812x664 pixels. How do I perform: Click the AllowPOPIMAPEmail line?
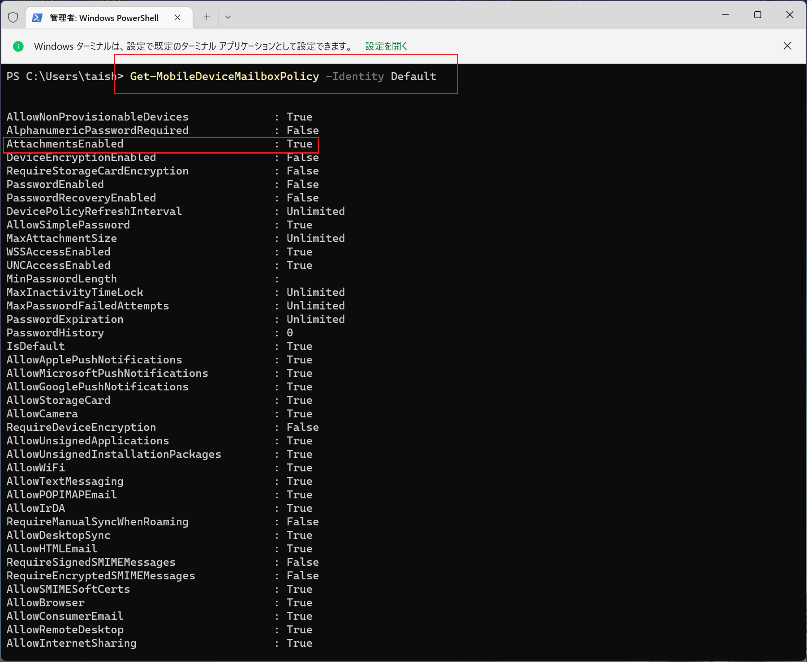coord(160,495)
